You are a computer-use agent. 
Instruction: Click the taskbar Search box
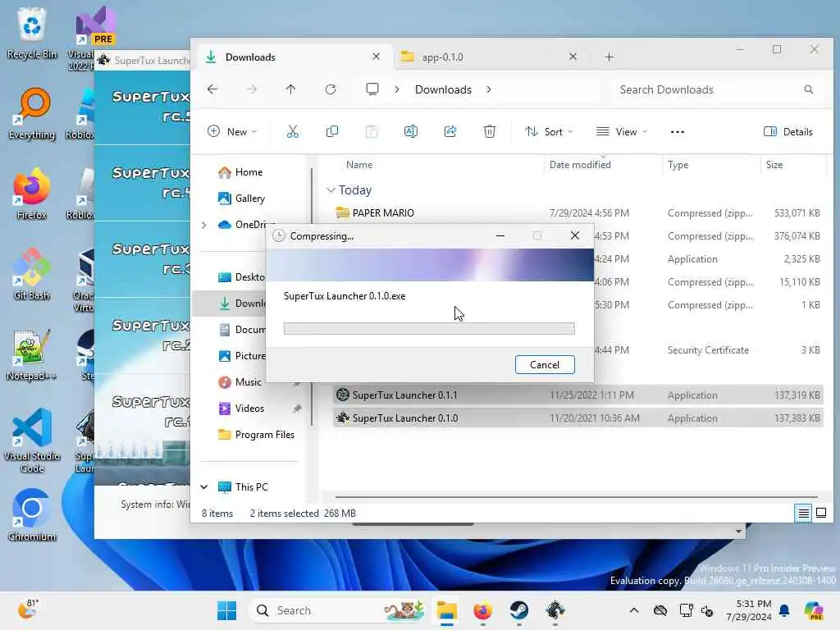[339, 610]
